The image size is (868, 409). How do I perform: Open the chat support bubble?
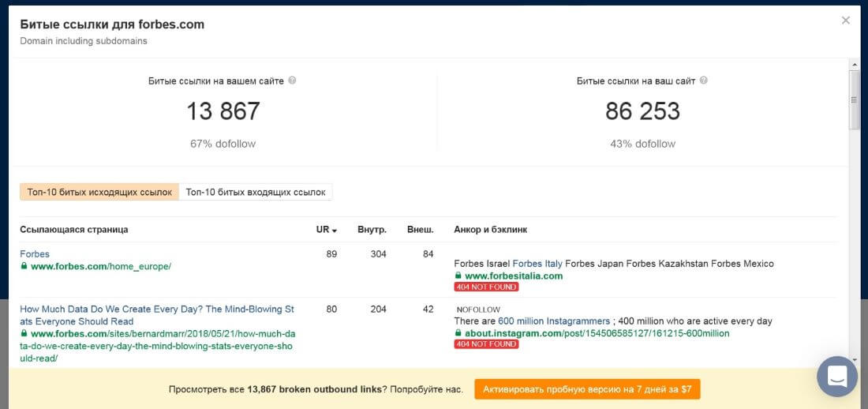click(837, 377)
